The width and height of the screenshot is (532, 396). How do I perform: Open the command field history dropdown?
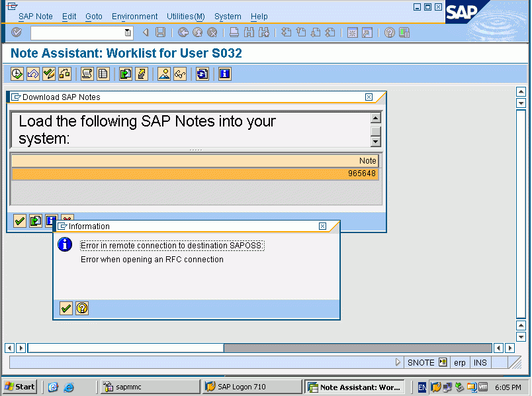pyautogui.click(x=128, y=33)
